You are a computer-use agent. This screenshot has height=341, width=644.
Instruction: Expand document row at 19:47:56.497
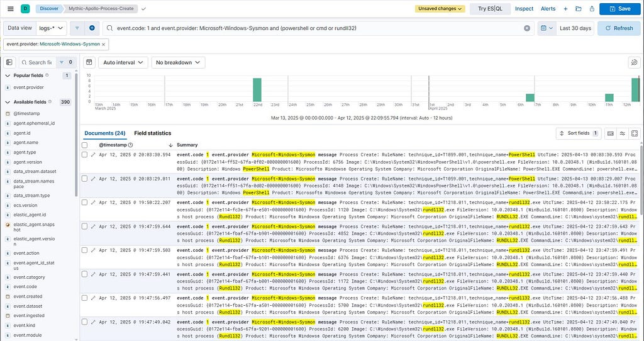(x=93, y=298)
